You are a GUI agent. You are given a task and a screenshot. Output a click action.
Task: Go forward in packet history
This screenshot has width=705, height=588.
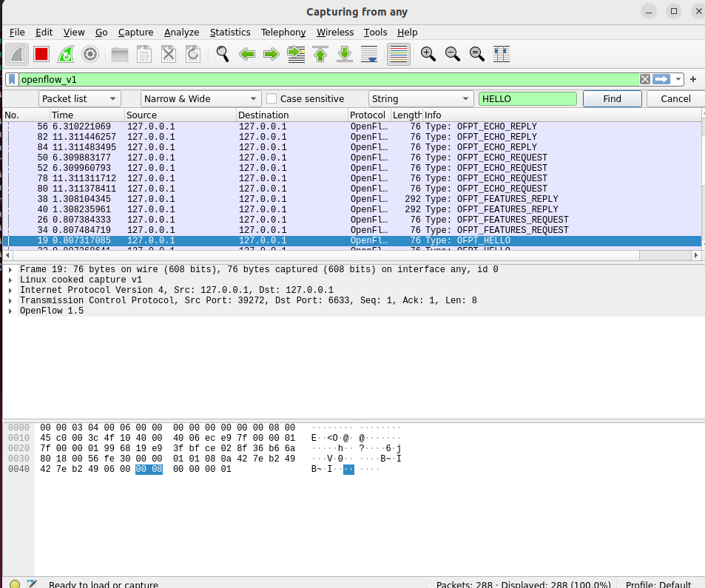click(271, 55)
